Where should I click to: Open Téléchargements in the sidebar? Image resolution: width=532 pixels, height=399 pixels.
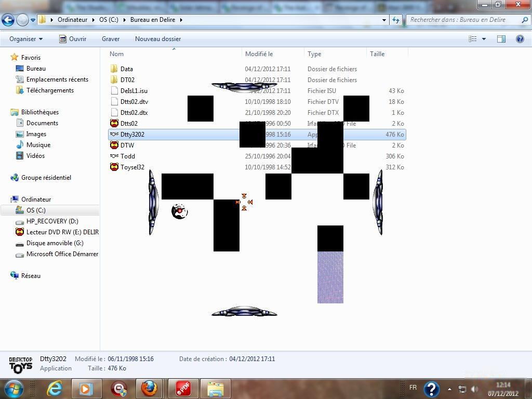[x=50, y=90]
